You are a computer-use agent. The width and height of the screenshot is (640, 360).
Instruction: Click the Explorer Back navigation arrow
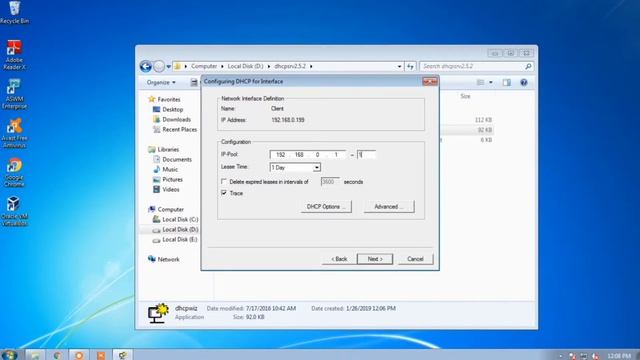(x=146, y=66)
